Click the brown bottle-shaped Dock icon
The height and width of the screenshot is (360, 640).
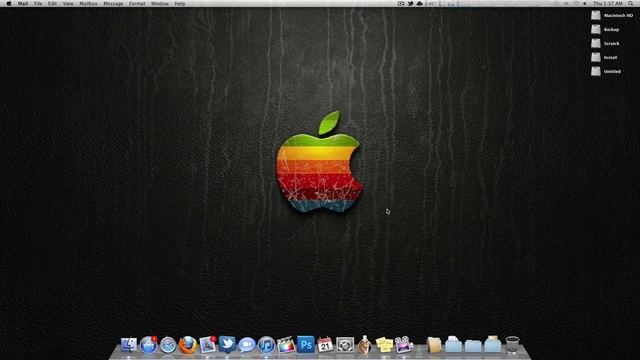364,344
